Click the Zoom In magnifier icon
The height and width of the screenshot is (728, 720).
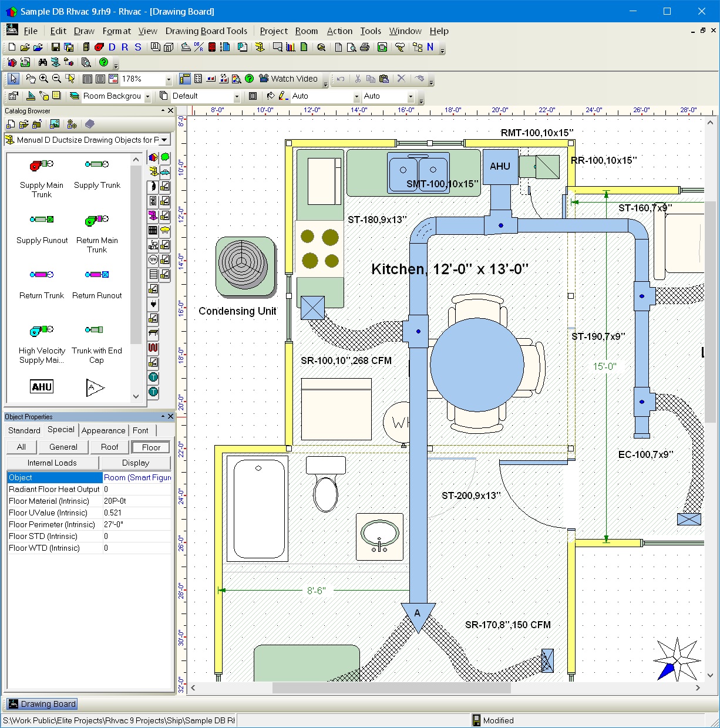pos(44,79)
